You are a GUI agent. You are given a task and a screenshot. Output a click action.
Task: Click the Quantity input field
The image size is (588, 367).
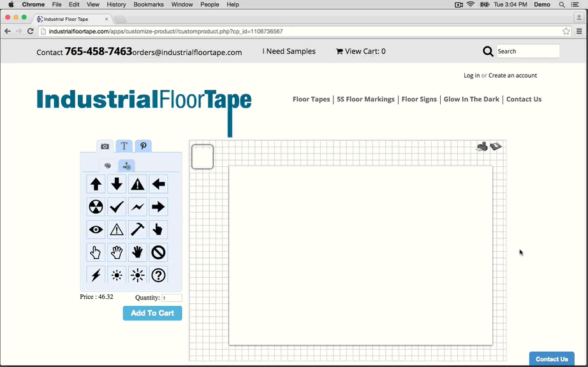(172, 298)
